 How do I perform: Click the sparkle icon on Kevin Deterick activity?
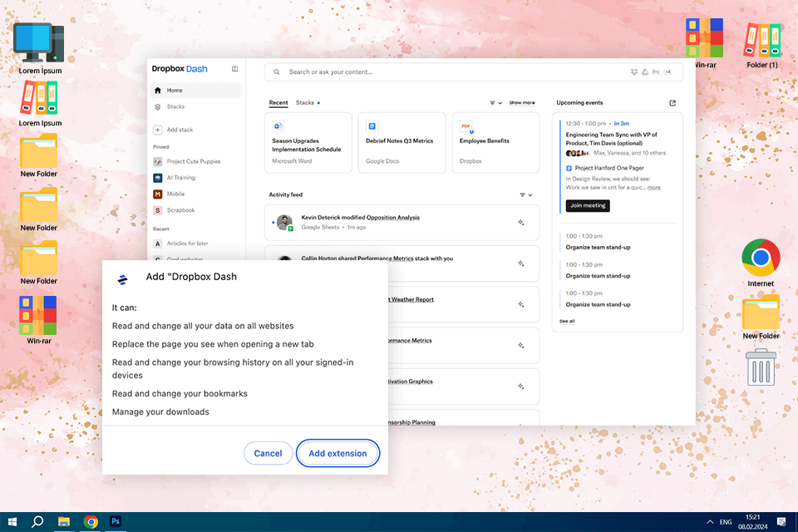tap(520, 223)
